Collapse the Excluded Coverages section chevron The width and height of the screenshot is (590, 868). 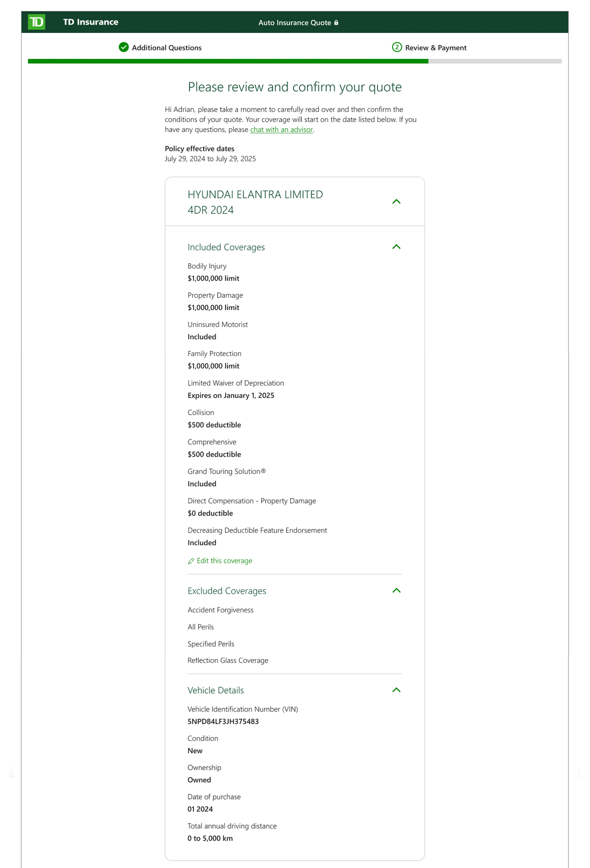coord(396,590)
